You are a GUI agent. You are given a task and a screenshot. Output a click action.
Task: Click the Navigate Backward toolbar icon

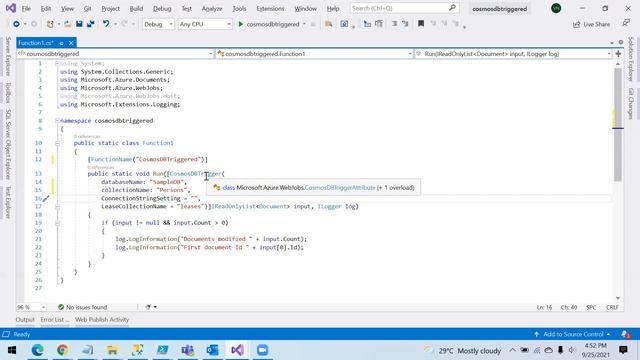pos(16,24)
